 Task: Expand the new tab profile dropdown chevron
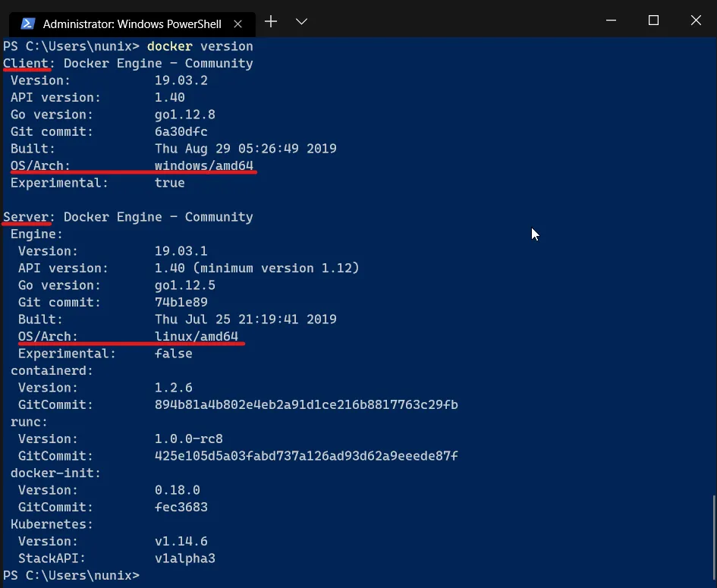[301, 21]
